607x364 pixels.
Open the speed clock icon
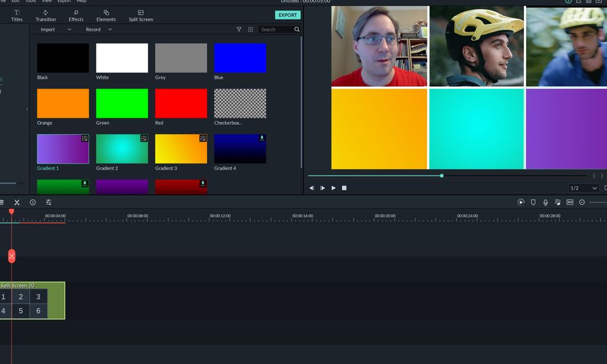click(33, 202)
